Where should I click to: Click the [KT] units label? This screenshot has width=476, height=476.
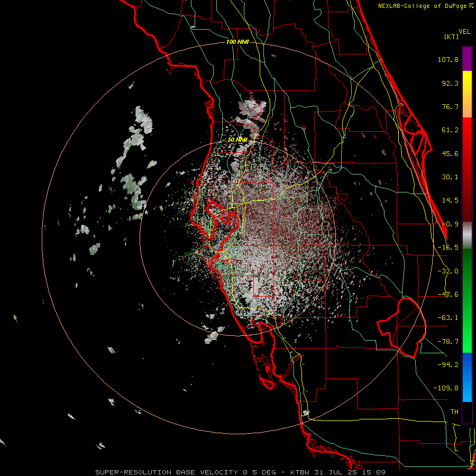451,36
